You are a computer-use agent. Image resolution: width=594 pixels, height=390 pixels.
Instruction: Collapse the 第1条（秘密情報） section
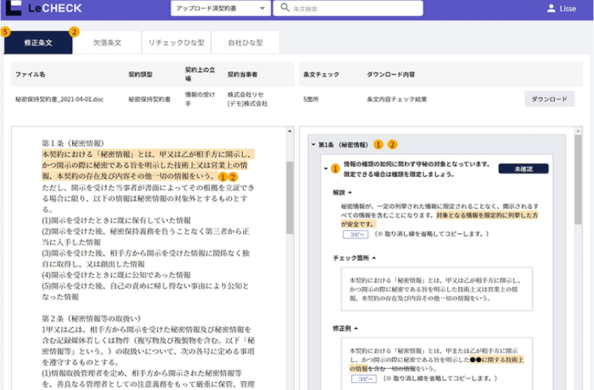pyautogui.click(x=313, y=145)
